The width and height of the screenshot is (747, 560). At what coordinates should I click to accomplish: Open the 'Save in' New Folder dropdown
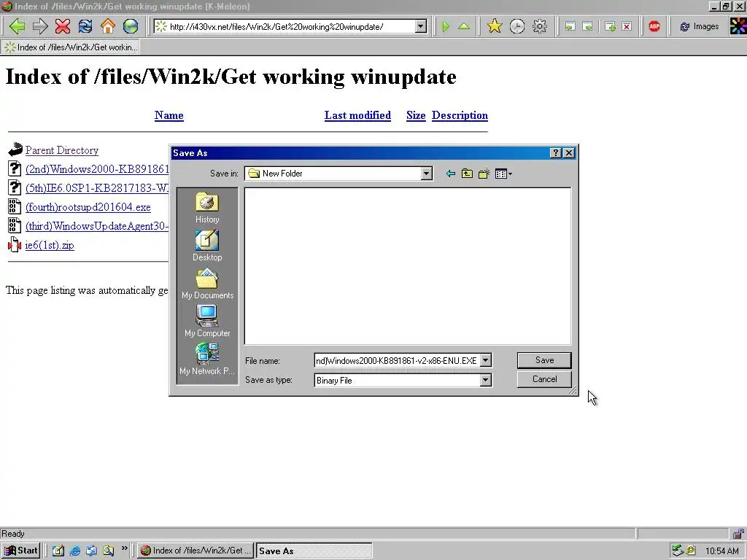click(426, 174)
